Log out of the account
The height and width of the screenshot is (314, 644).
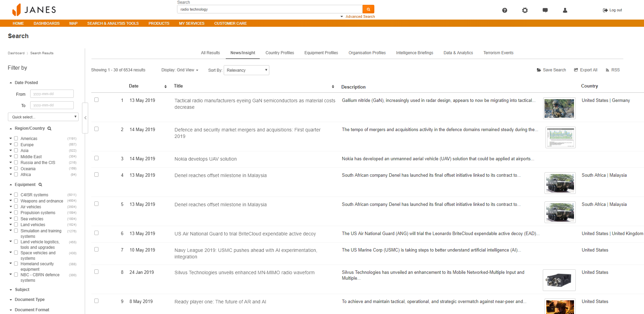click(x=612, y=10)
